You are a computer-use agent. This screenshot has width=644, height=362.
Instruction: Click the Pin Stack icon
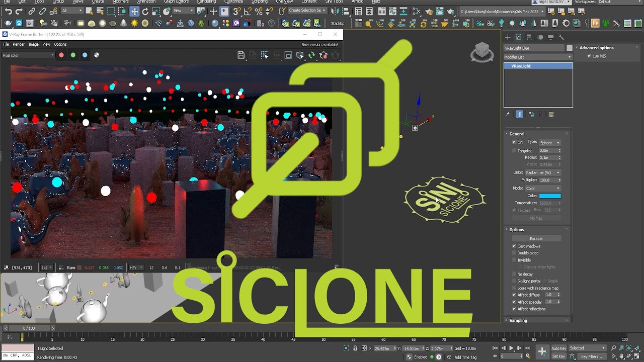[508, 114]
